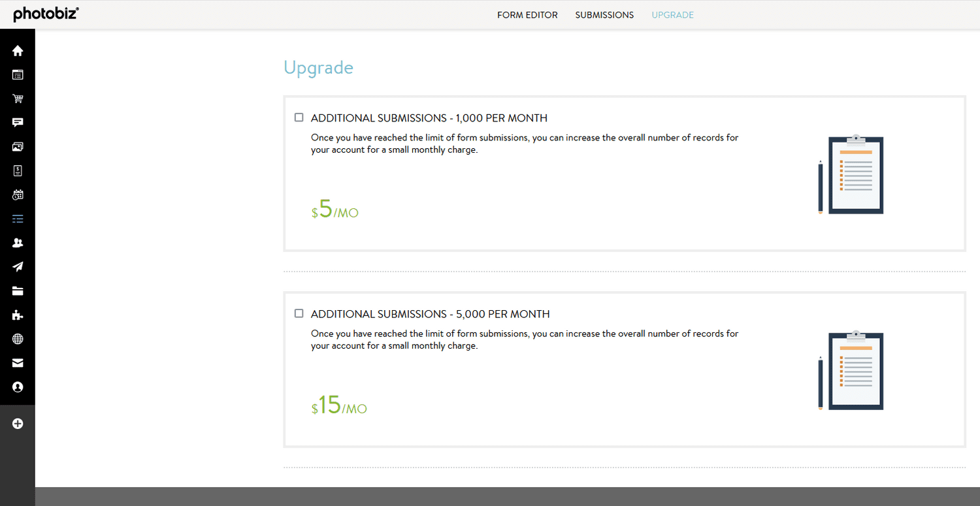Viewport: 980px width, 506px height.
Task: Select the shopping cart Ecommerce icon
Action: pyautogui.click(x=18, y=99)
